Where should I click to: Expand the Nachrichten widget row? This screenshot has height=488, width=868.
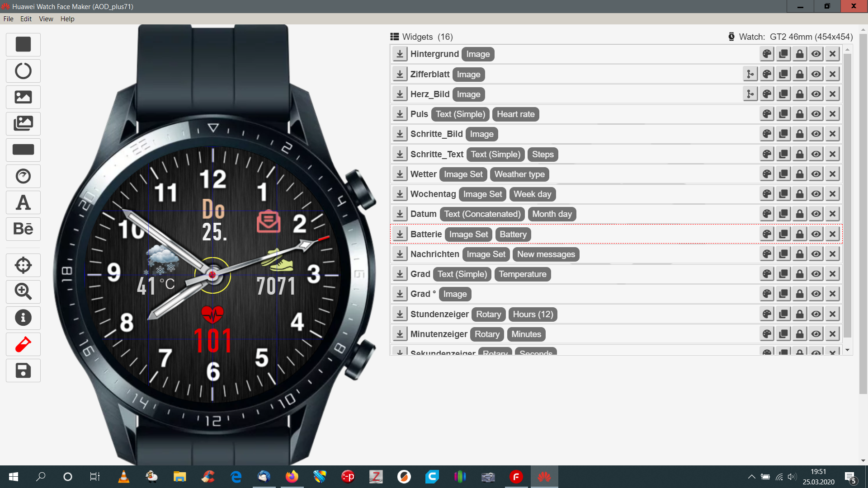tap(400, 254)
